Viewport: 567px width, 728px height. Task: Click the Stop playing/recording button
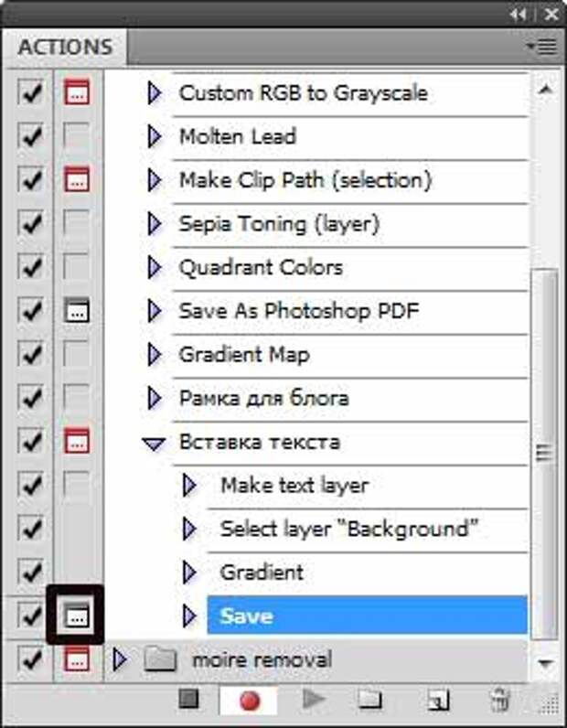[x=189, y=700]
